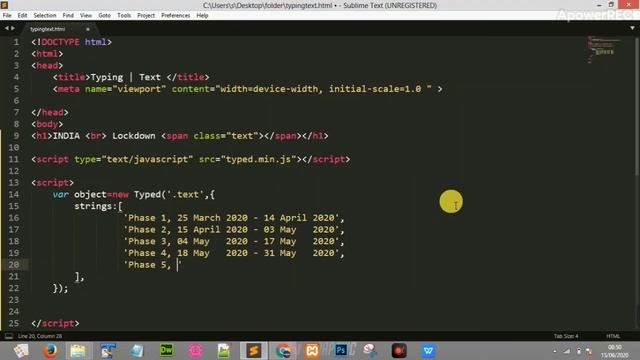Click the closing script tag on line 25

pyautogui.click(x=56, y=323)
